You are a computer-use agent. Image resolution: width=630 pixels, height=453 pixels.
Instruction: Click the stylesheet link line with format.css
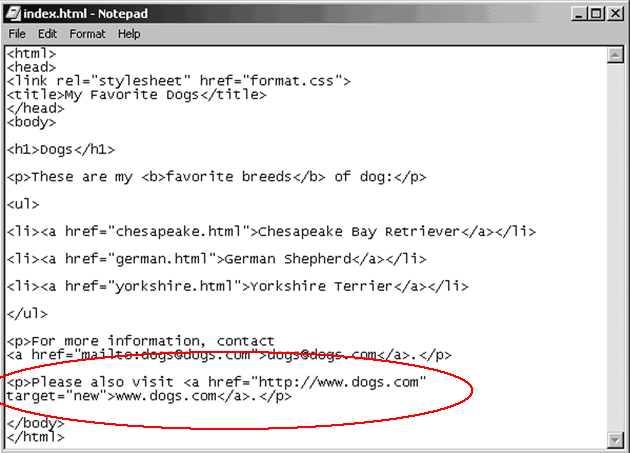pos(179,81)
